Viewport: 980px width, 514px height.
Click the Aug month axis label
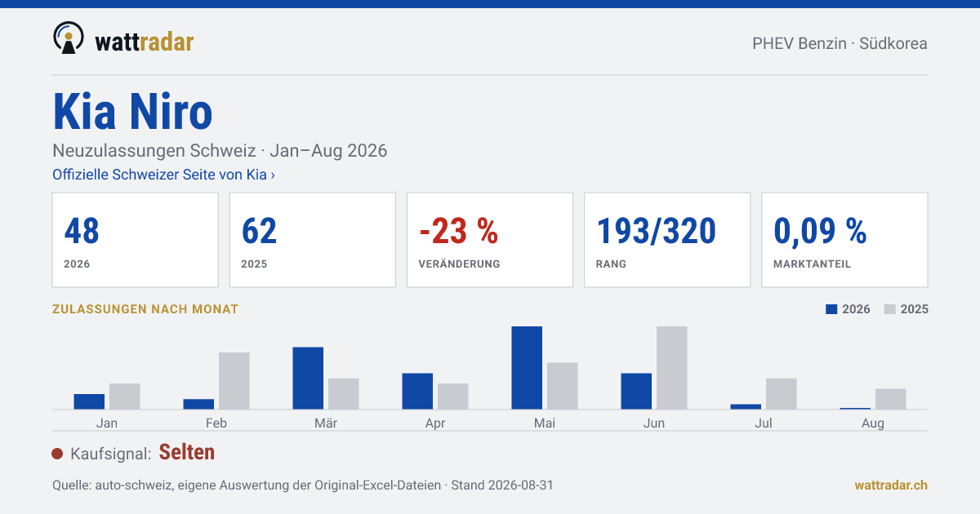pyautogui.click(x=873, y=423)
